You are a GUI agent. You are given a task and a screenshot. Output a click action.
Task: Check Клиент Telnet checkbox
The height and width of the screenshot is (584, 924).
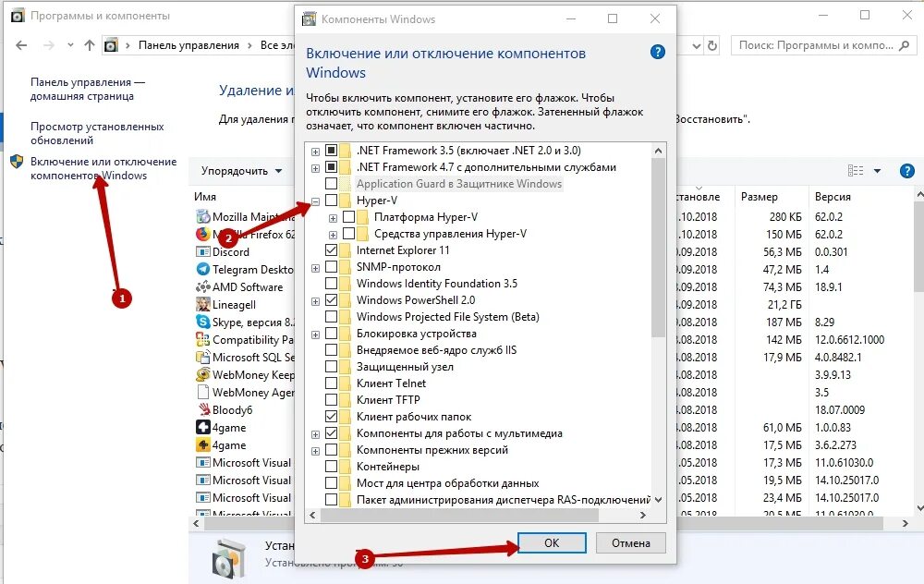331,383
